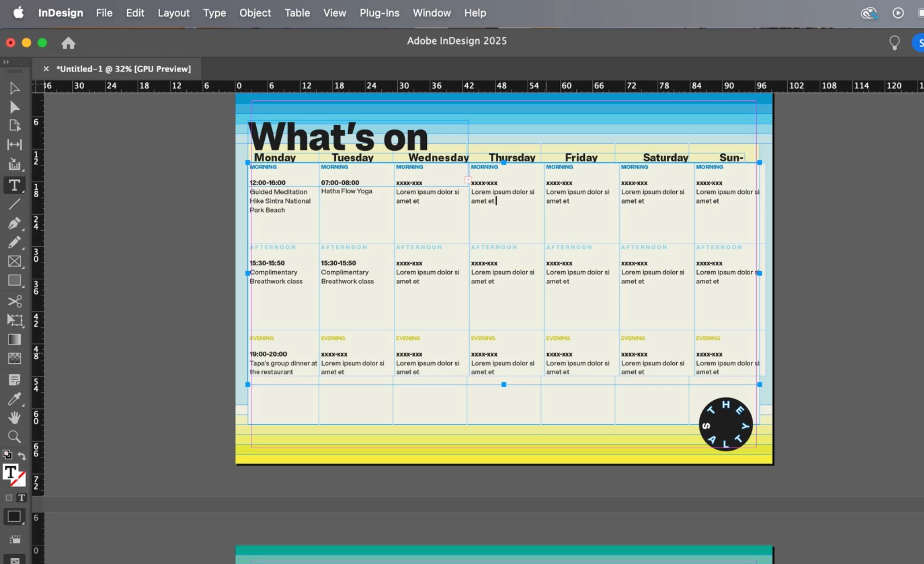Toggle formatting affects container button
Viewport: 924px width, 564px height.
(x=9, y=498)
